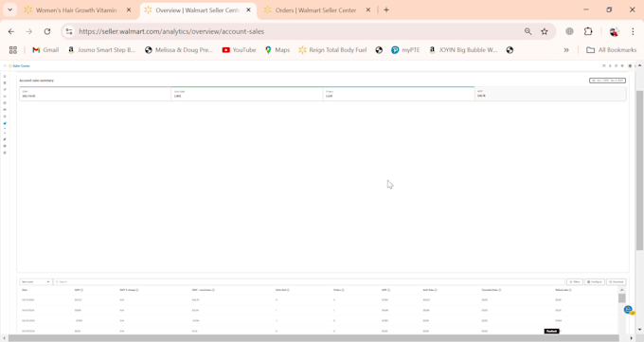Click the Configure button above table
This screenshot has height=342, width=644.
(x=595, y=281)
